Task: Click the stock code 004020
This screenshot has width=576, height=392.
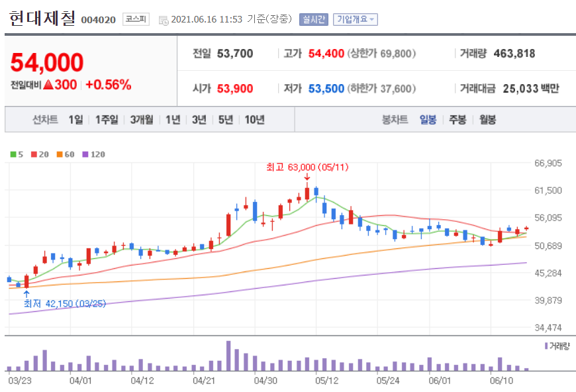Action: click(99, 20)
